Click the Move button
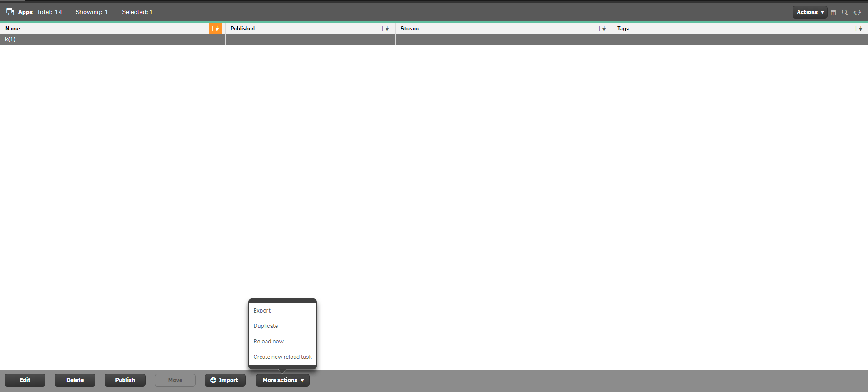The width and height of the screenshot is (868, 392). [x=175, y=380]
